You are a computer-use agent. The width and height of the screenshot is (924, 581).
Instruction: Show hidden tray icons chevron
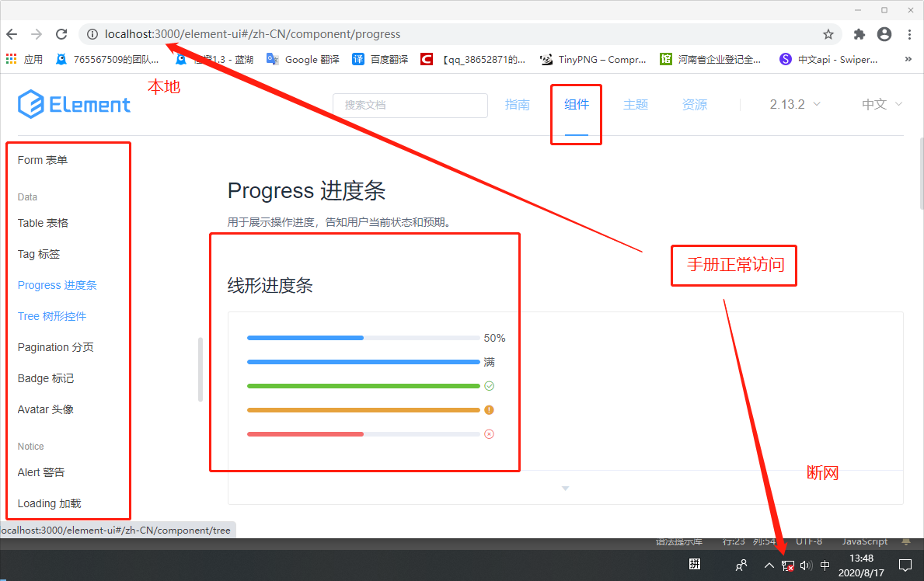(769, 565)
